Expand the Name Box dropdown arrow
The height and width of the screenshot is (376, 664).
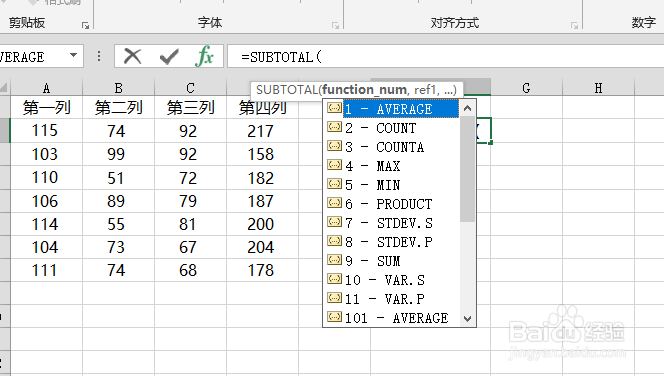pos(73,55)
